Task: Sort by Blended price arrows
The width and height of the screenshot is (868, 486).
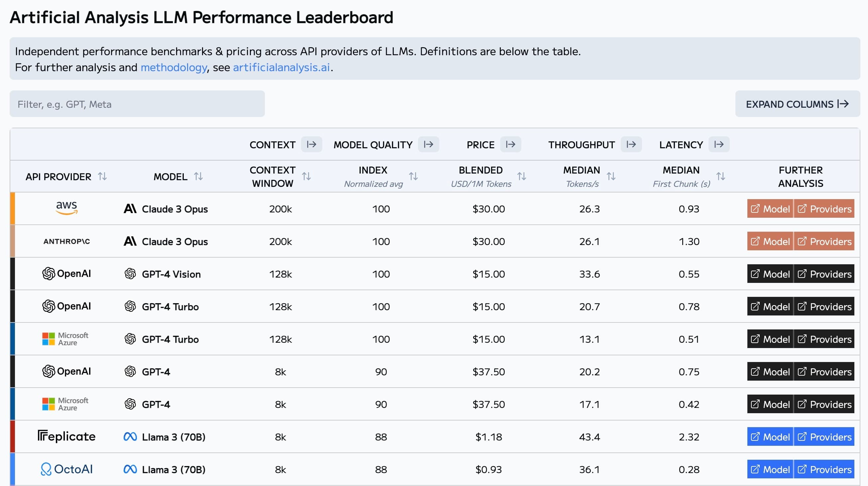Action: (522, 176)
